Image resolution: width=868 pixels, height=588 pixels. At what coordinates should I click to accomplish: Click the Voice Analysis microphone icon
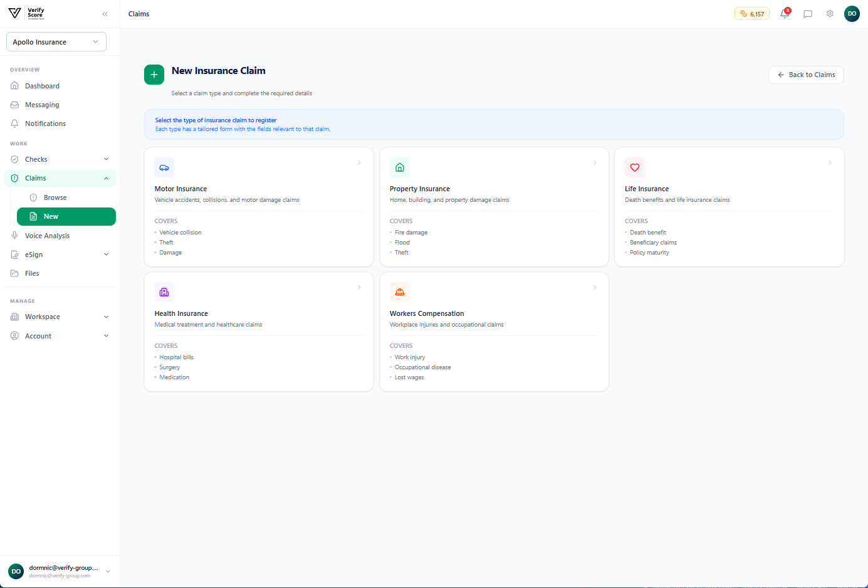pos(14,236)
